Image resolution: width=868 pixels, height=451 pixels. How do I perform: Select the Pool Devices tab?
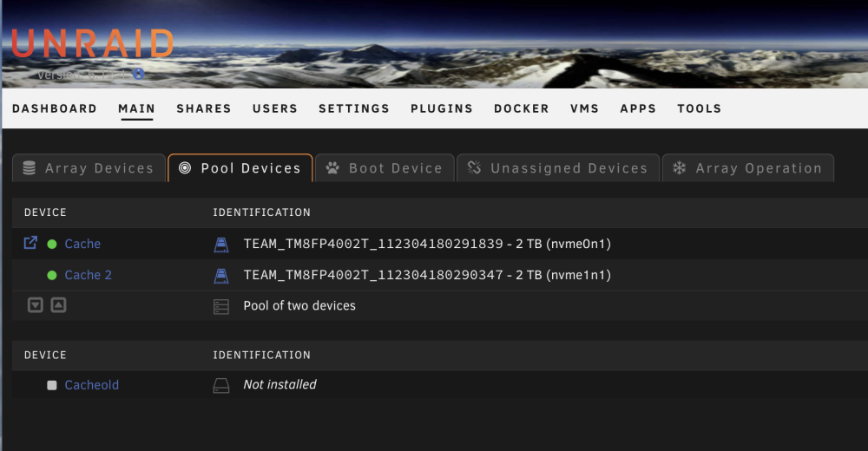(240, 167)
